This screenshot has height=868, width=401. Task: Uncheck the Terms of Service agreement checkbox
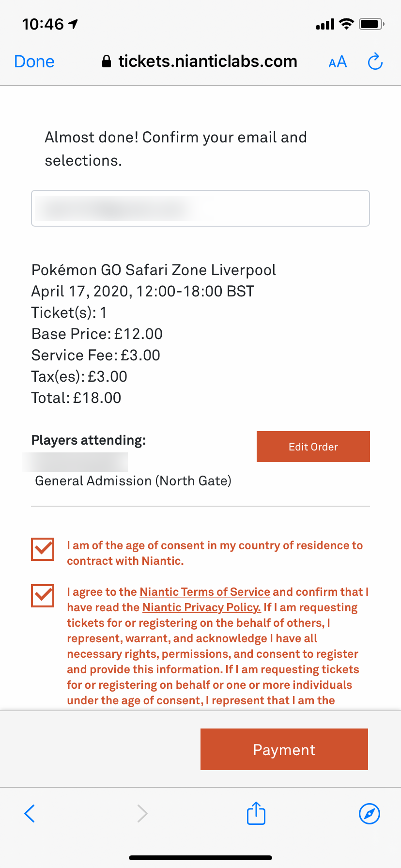click(43, 596)
